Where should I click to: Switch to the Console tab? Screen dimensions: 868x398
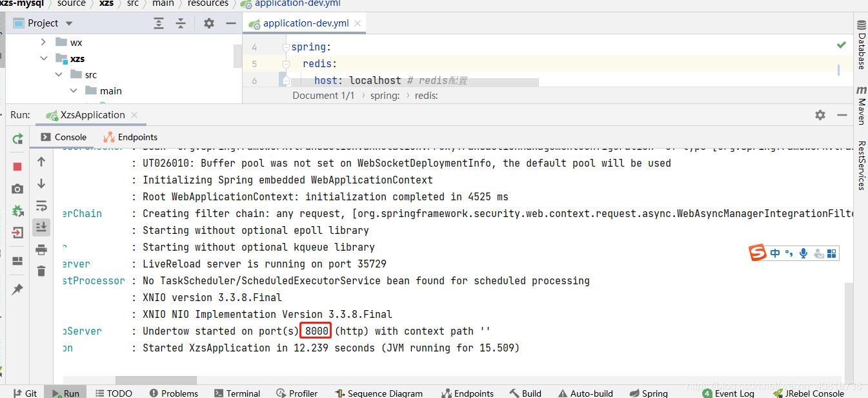coord(63,137)
